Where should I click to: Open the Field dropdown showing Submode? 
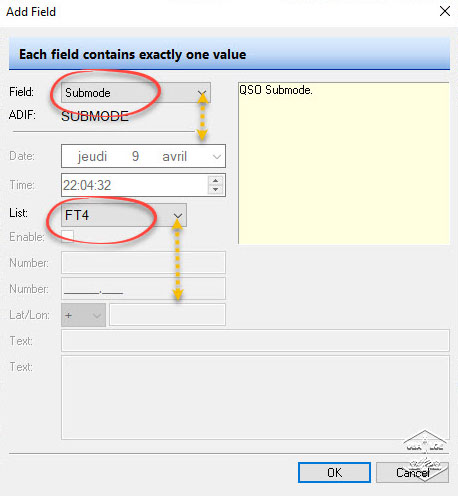tap(136, 93)
